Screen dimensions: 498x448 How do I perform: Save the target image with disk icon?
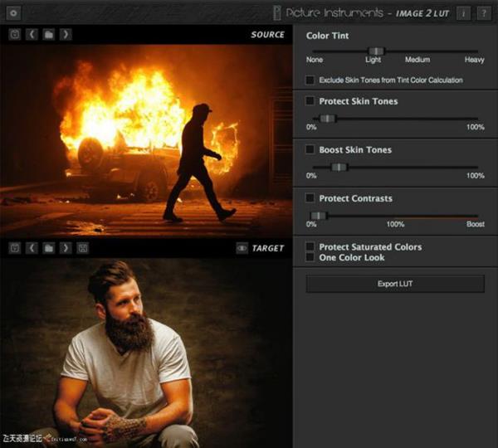click(x=82, y=248)
